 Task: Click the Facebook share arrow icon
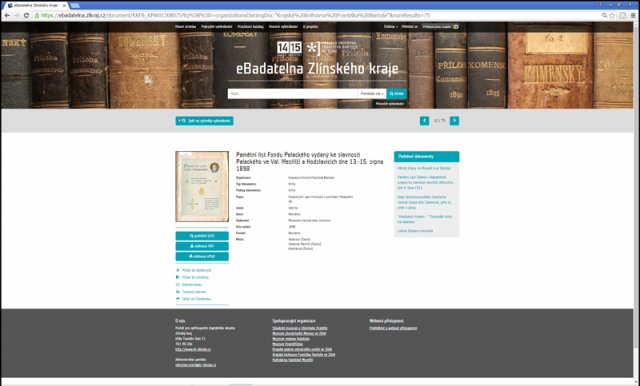pos(178,299)
